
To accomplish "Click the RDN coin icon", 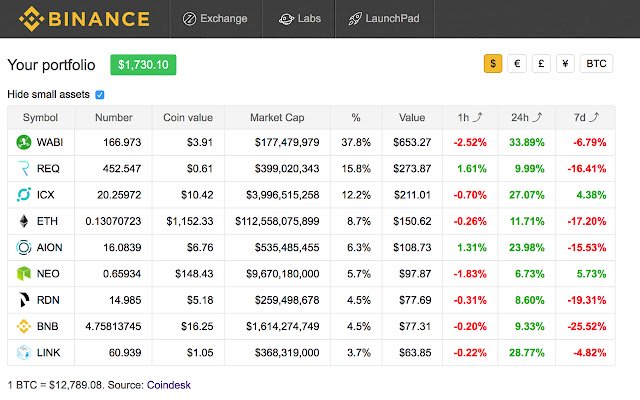I will coord(23,299).
